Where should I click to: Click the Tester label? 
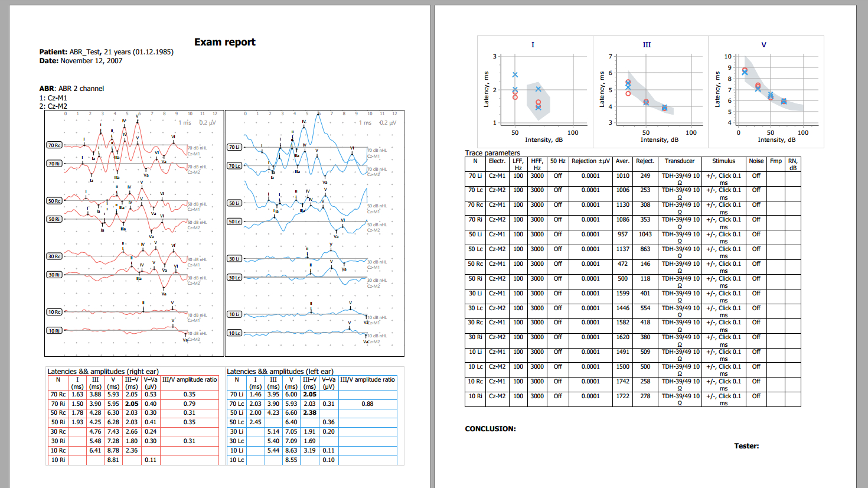point(746,446)
